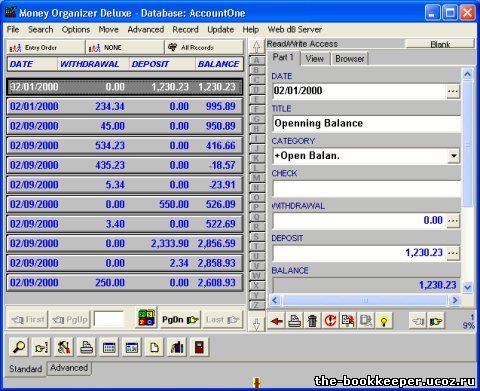Open the Search menu
Viewport: 480px width, 391px height.
tap(40, 29)
